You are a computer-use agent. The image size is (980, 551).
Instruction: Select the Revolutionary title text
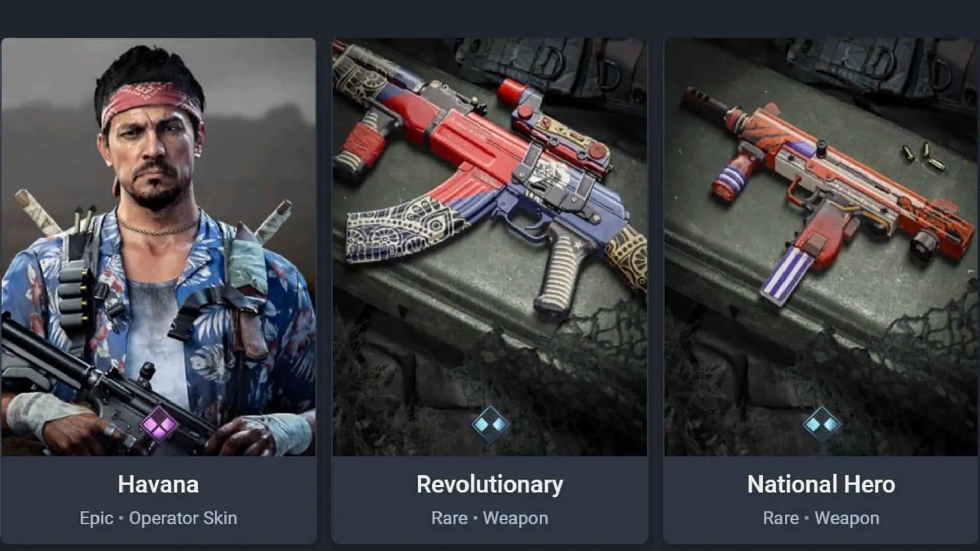coord(490,485)
